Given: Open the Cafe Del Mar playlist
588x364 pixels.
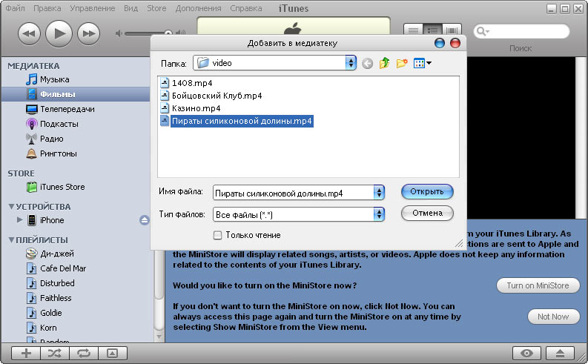Looking at the screenshot, I should coord(63,268).
